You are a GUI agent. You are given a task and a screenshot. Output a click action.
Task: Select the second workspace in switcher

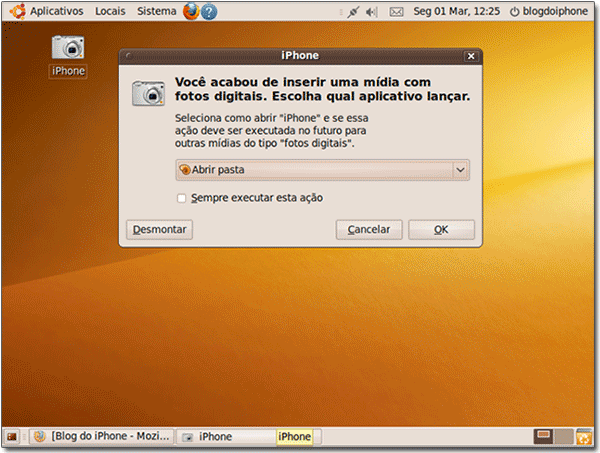564,437
